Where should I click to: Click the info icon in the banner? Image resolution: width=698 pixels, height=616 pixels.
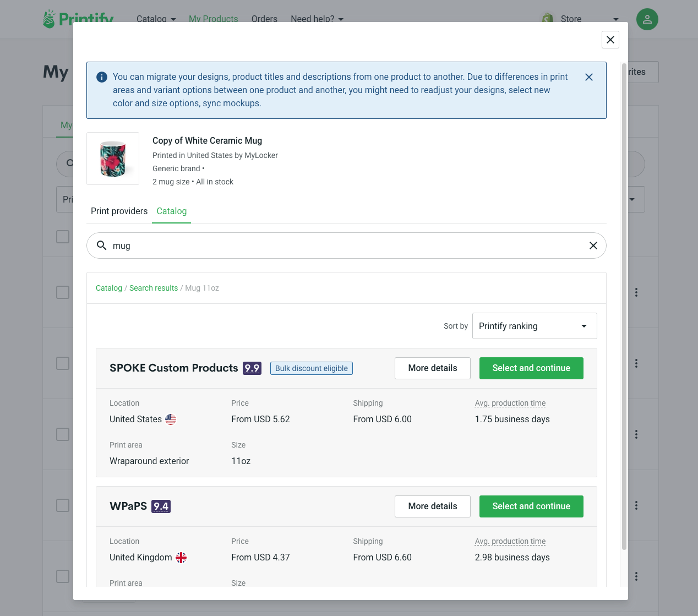click(102, 77)
